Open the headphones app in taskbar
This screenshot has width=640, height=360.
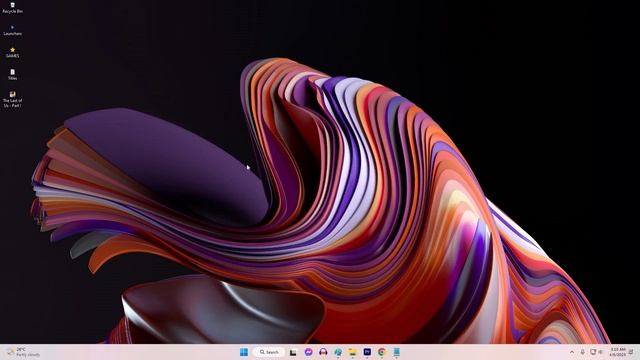click(323, 352)
